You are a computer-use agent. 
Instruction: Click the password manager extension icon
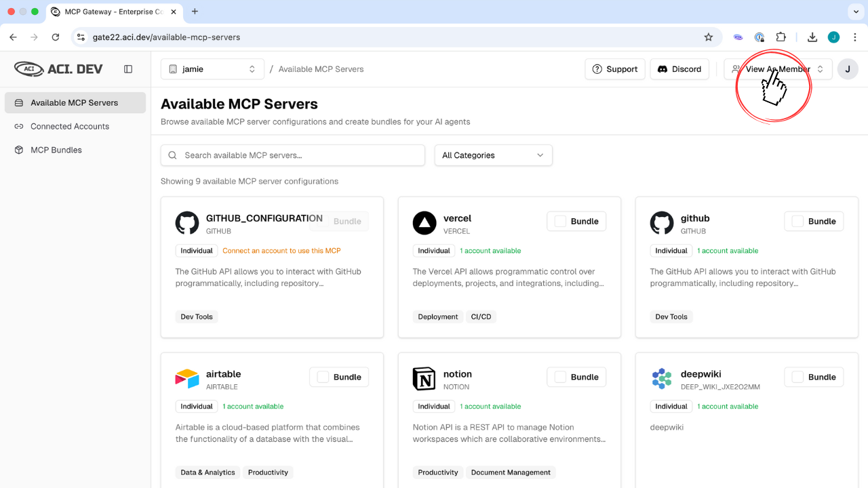tap(759, 37)
